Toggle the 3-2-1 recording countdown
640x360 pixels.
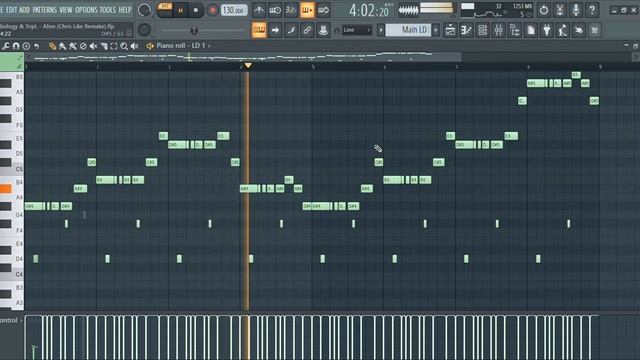pos(291,10)
